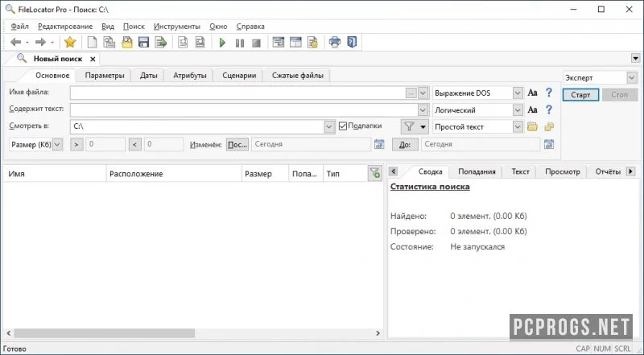The height and width of the screenshot is (355, 644).
Task: Switch to the Попадания tab
Action: (477, 171)
